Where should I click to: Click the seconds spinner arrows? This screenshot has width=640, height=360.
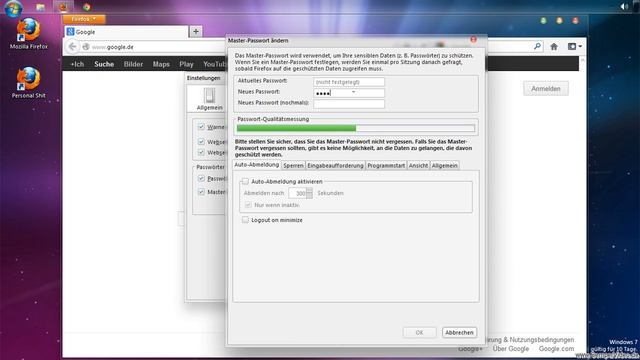tap(309, 193)
